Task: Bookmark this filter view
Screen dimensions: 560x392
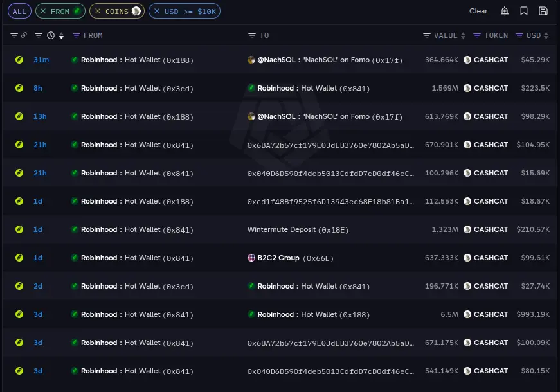Action: tap(524, 11)
